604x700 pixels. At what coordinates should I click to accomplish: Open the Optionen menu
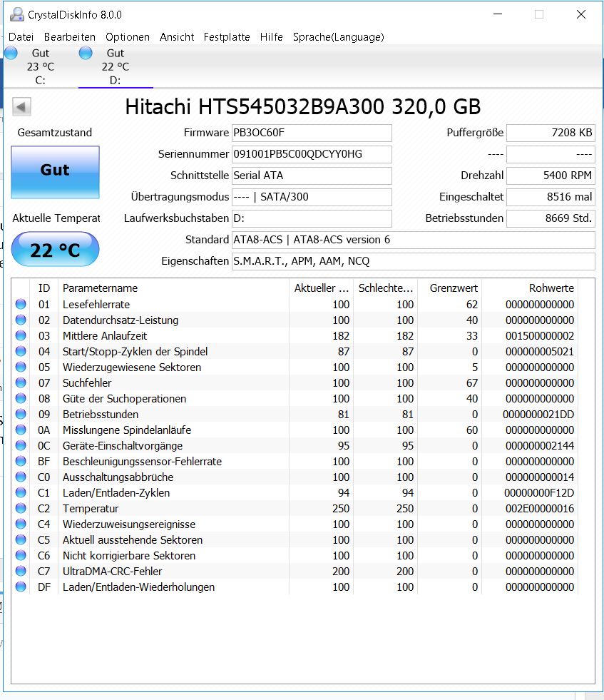[x=128, y=37]
